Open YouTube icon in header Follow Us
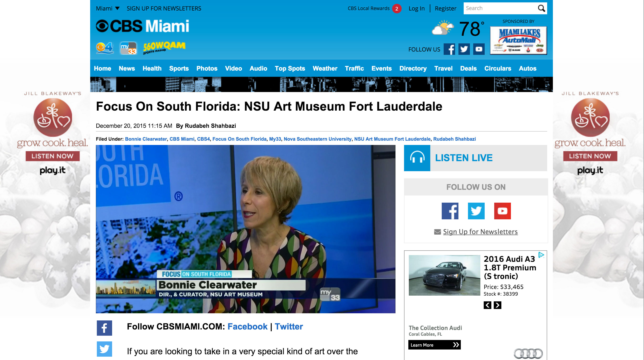This screenshot has width=644, height=360. 479,49
